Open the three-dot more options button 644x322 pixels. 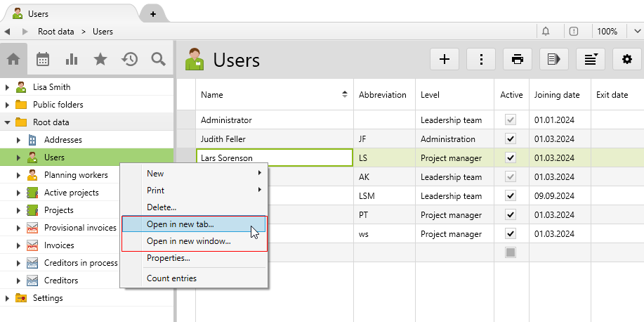pyautogui.click(x=481, y=60)
